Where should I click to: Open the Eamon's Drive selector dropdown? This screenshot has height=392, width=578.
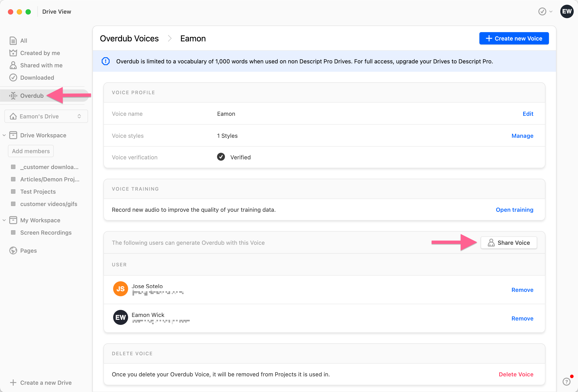(x=46, y=116)
